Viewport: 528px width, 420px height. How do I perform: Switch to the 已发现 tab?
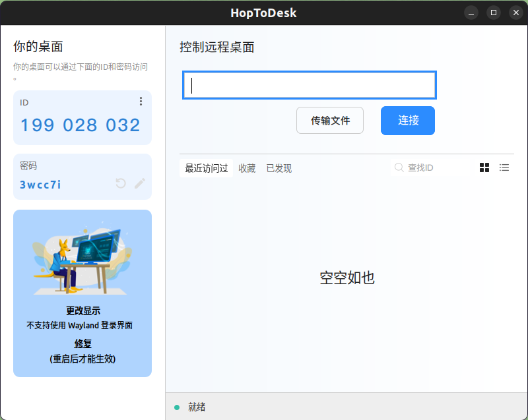(x=279, y=168)
